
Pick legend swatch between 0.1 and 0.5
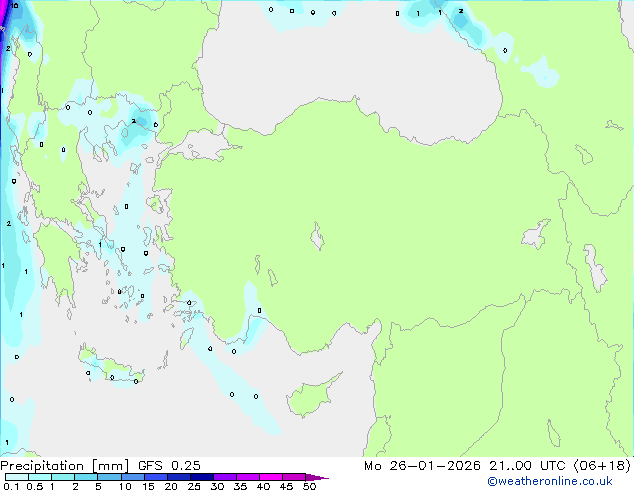coord(17,477)
